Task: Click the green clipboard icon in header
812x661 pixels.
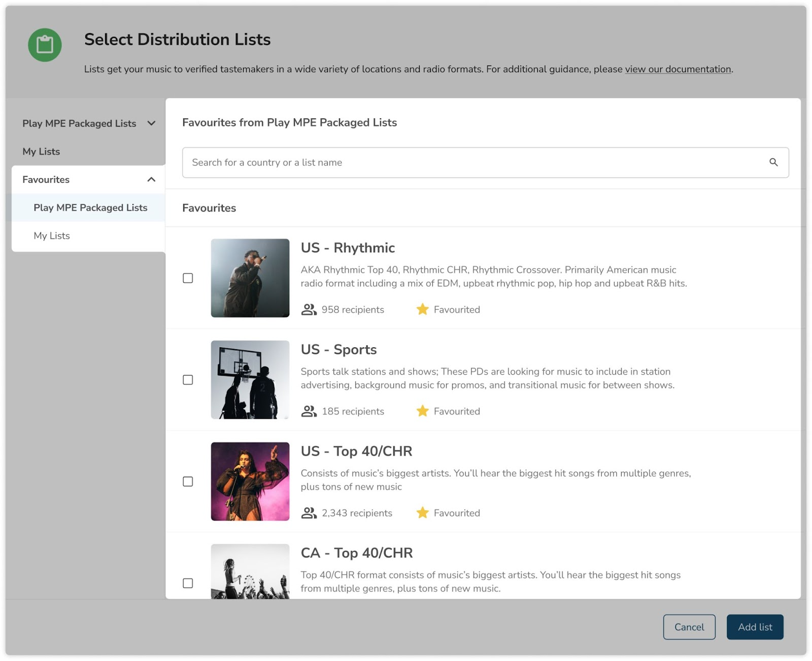Action: (x=45, y=45)
